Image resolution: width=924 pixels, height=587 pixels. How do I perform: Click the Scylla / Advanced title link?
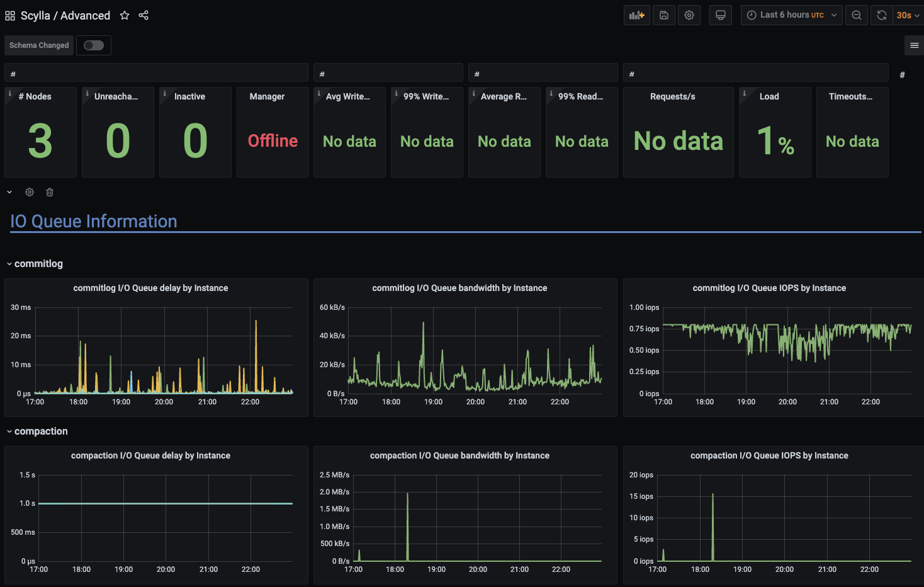(65, 16)
